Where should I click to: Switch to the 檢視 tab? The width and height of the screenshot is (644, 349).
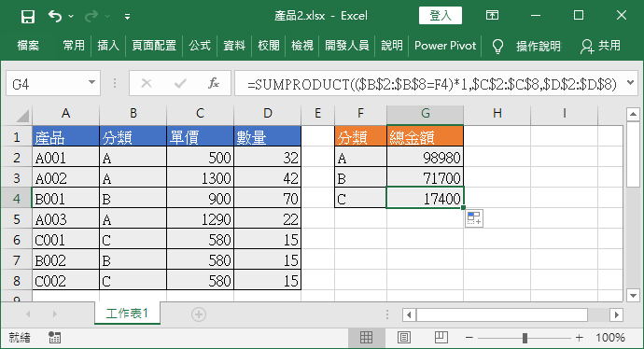(302, 45)
